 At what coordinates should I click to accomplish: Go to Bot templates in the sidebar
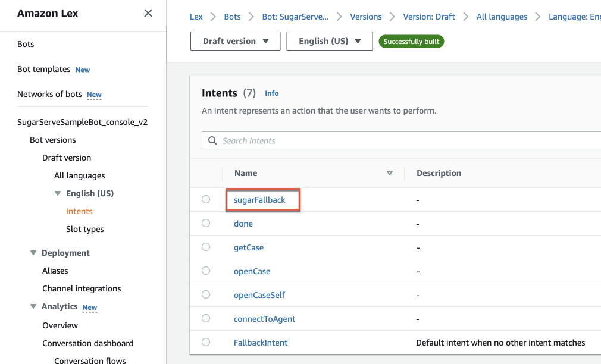(x=44, y=69)
